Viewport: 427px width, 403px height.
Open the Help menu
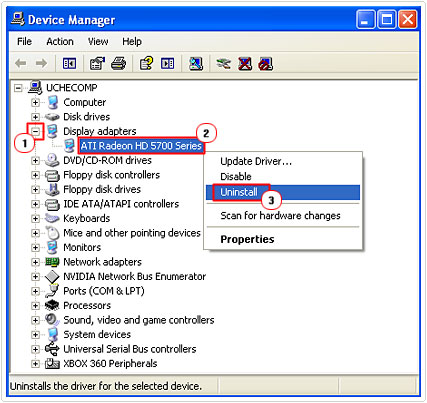(132, 42)
